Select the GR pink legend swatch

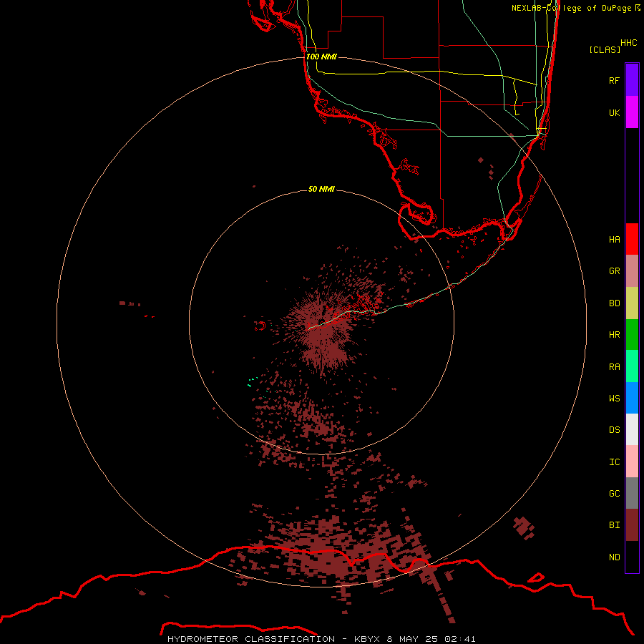click(632, 270)
